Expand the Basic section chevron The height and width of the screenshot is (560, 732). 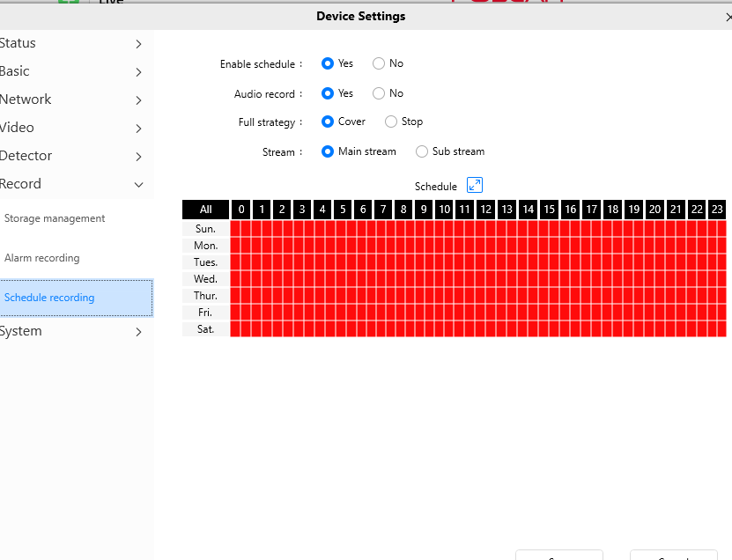tap(138, 72)
